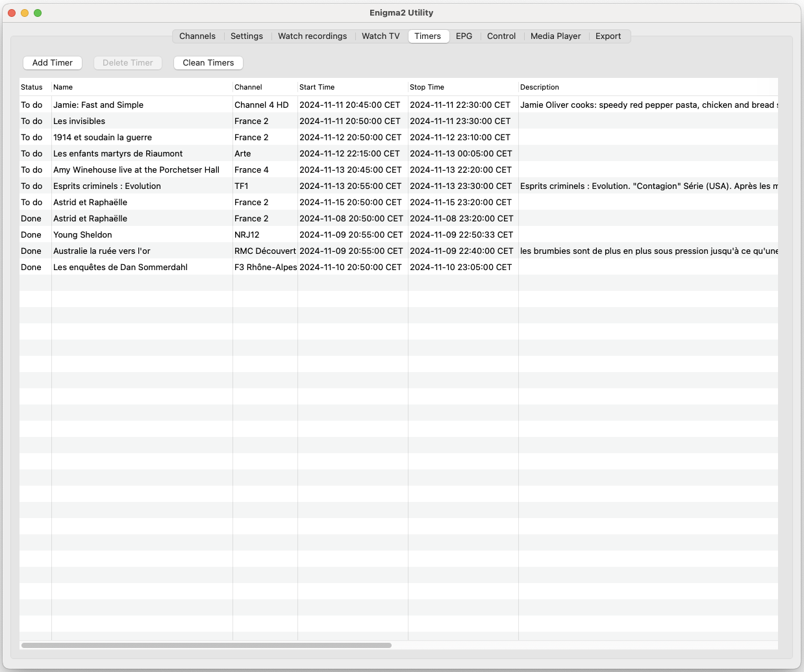Open the Settings tab
Screen dimensions: 804x672
(247, 36)
